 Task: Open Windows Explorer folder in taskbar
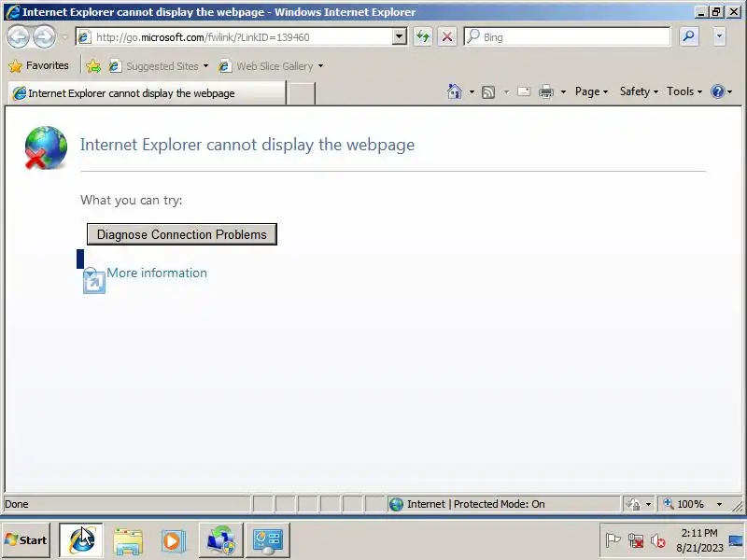coord(128,541)
